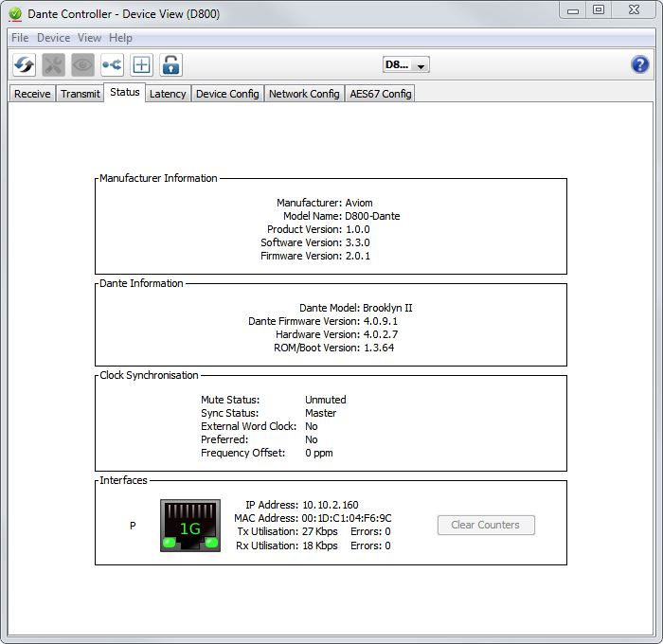The height and width of the screenshot is (644, 663).
Task: Minimize the Device View window
Action: [572, 10]
